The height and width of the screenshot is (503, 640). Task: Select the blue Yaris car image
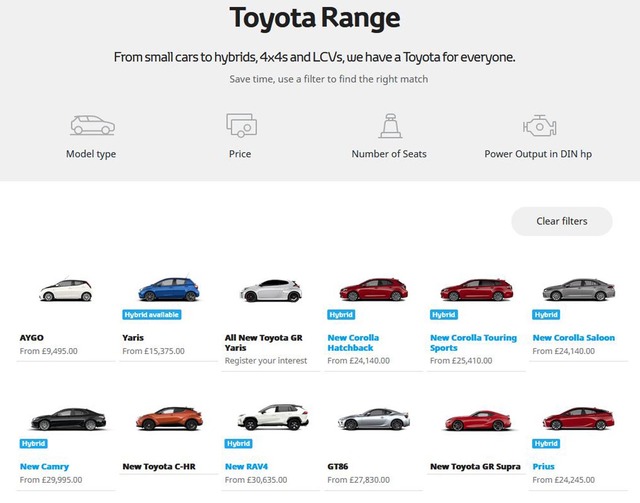pyautogui.click(x=169, y=289)
